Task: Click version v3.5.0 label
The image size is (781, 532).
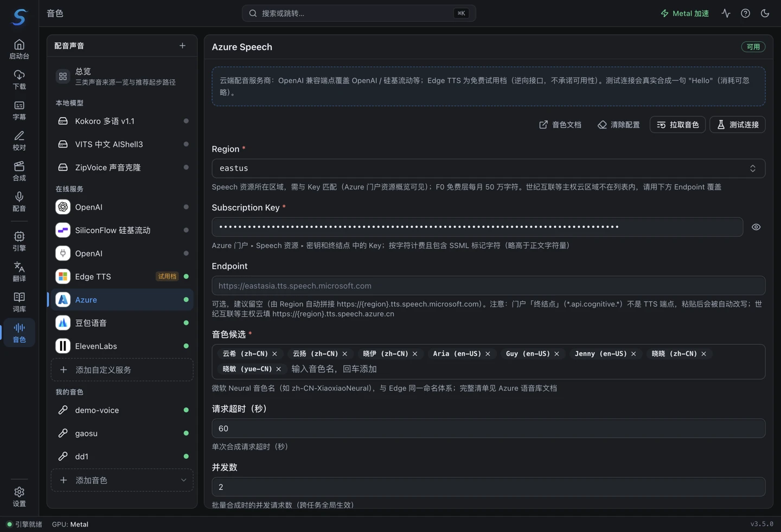Action: coord(762,524)
